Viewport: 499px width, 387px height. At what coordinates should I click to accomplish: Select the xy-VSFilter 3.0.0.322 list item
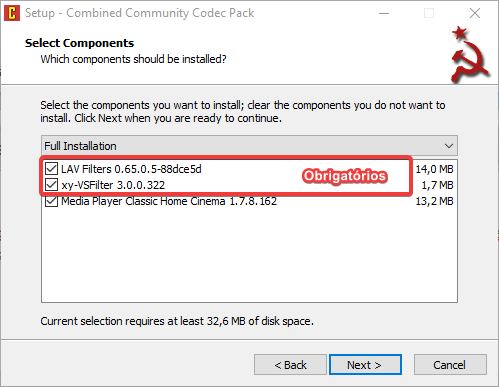(x=113, y=185)
